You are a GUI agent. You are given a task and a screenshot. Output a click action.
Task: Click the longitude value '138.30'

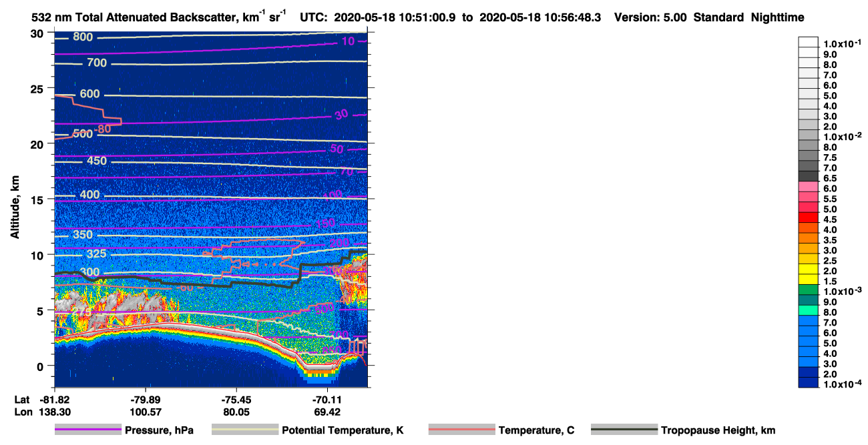tap(54, 412)
